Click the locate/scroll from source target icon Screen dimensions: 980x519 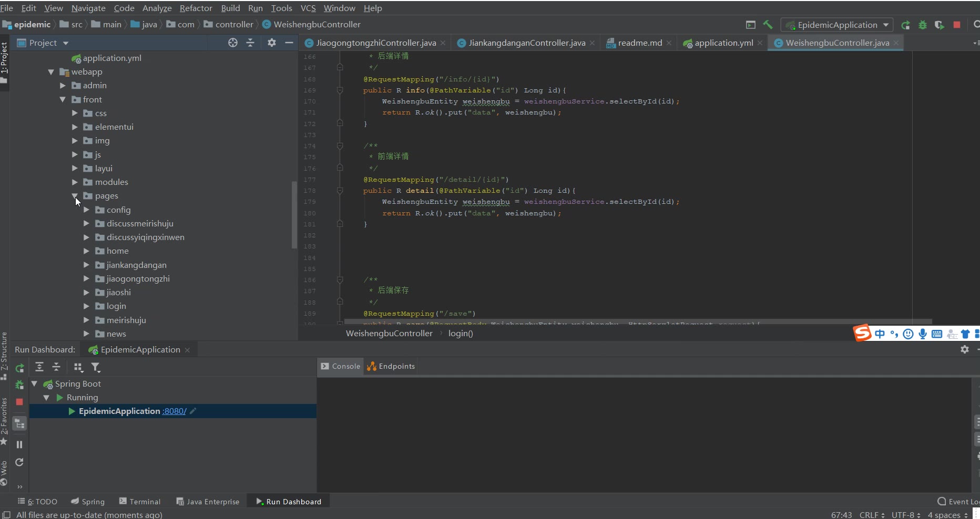tap(233, 43)
